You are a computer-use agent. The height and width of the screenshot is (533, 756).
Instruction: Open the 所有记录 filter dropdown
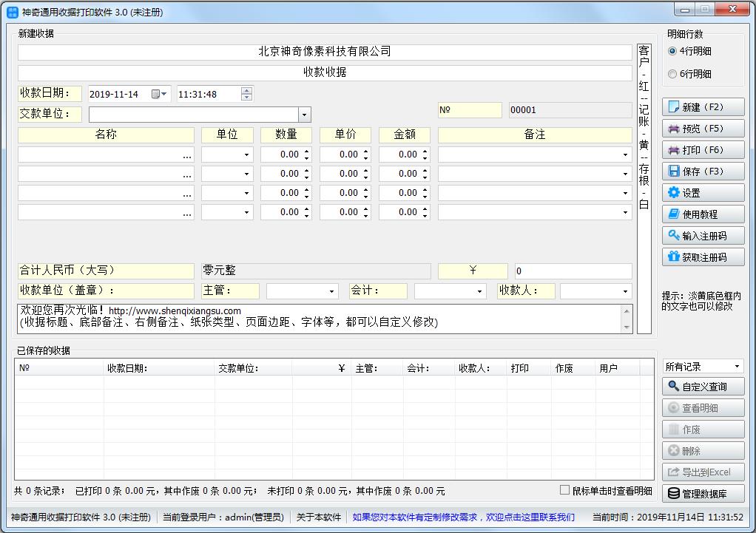click(x=737, y=367)
